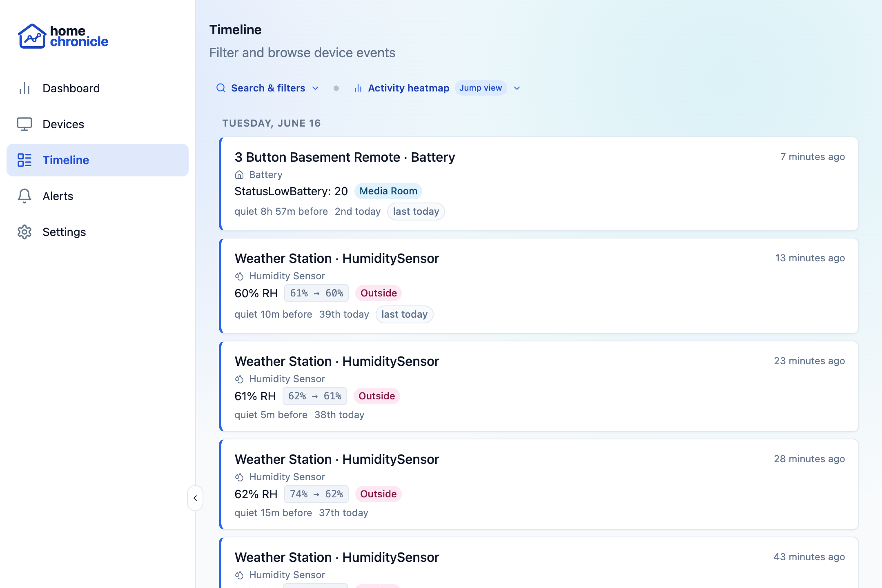
Task: Expand the Activity heatmap chevron
Action: 517,88
